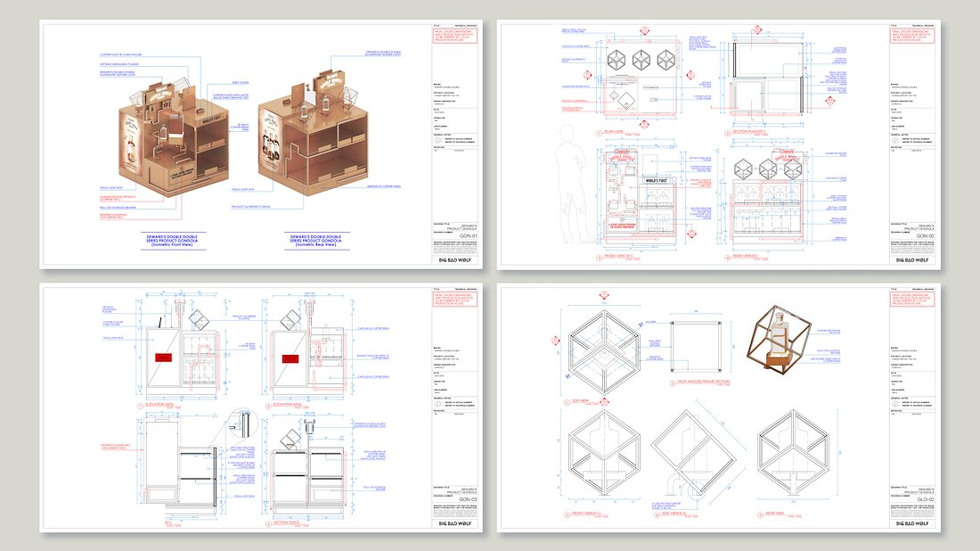980x551 pixels.
Task: Click the BIG BAD WOLF logo on sheet GLO-02
Action: 912,522
